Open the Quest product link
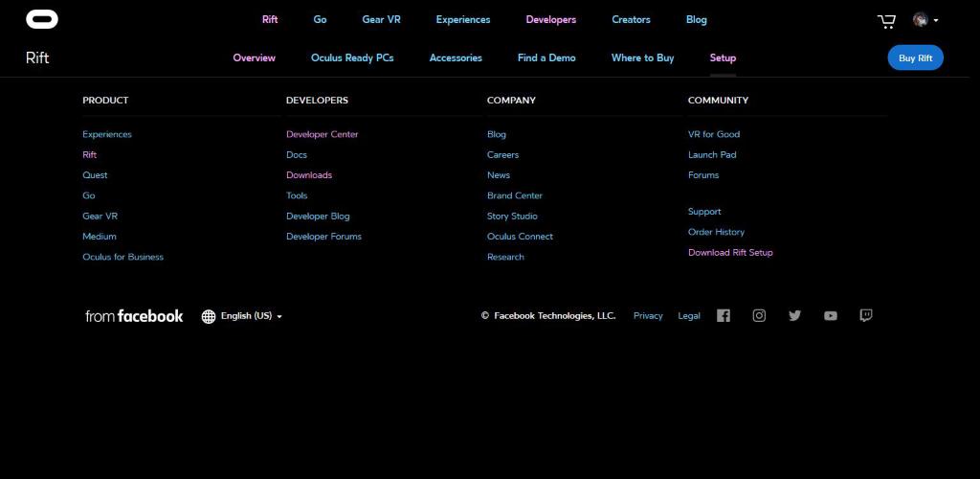Image resolution: width=980 pixels, height=479 pixels. (x=95, y=175)
